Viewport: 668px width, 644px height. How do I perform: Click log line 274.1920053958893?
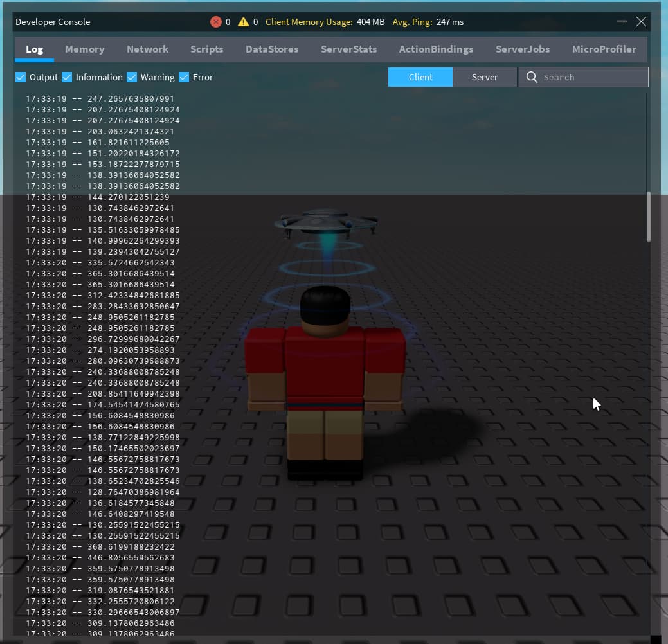[100, 350]
